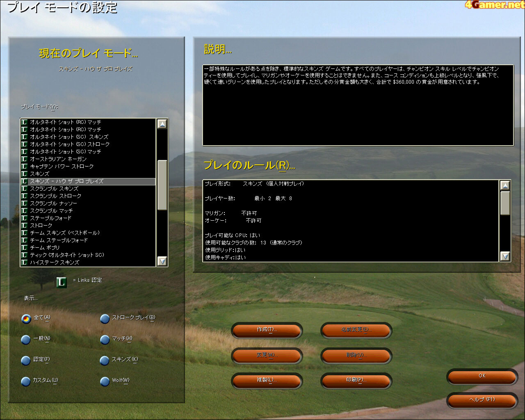Click inside the 説明 description text box

click(x=358, y=105)
